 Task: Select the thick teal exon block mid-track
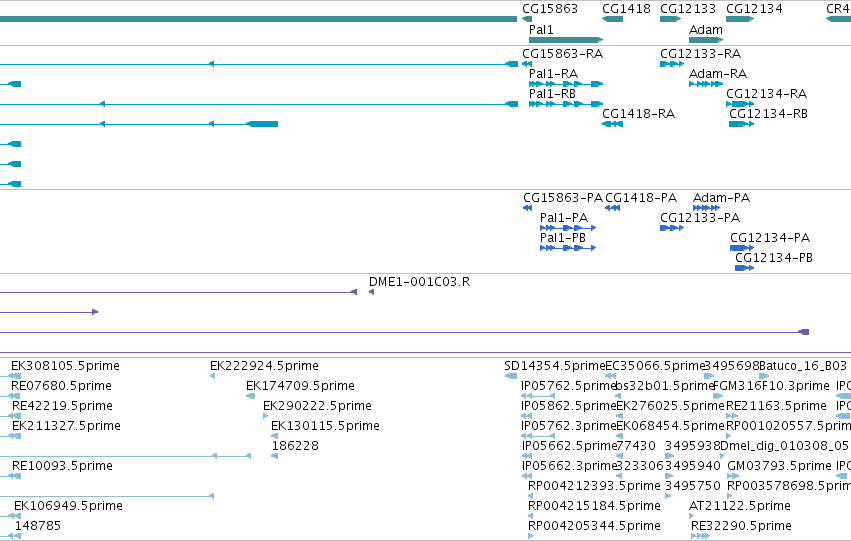263,124
